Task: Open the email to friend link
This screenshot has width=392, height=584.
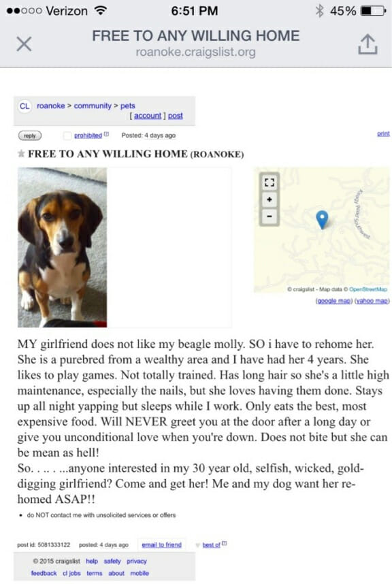Action: pyautogui.click(x=162, y=545)
